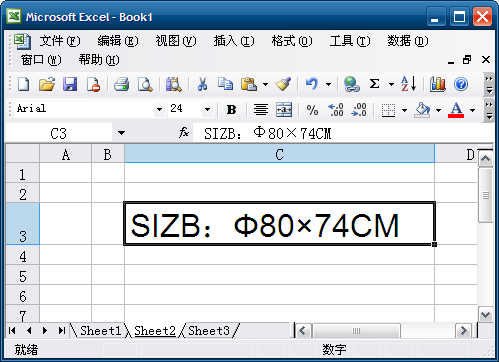This screenshot has width=499, height=362.
Task: Open the Chart Wizard icon
Action: coord(437,84)
